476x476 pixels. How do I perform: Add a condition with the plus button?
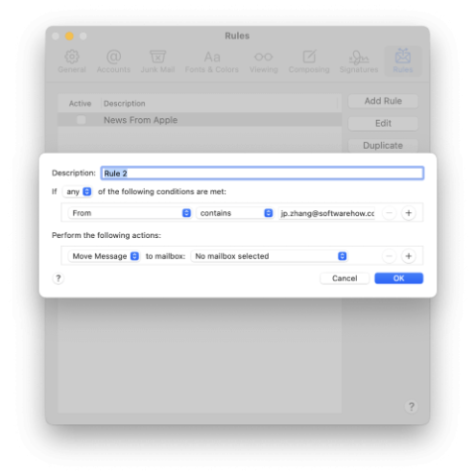pos(409,213)
